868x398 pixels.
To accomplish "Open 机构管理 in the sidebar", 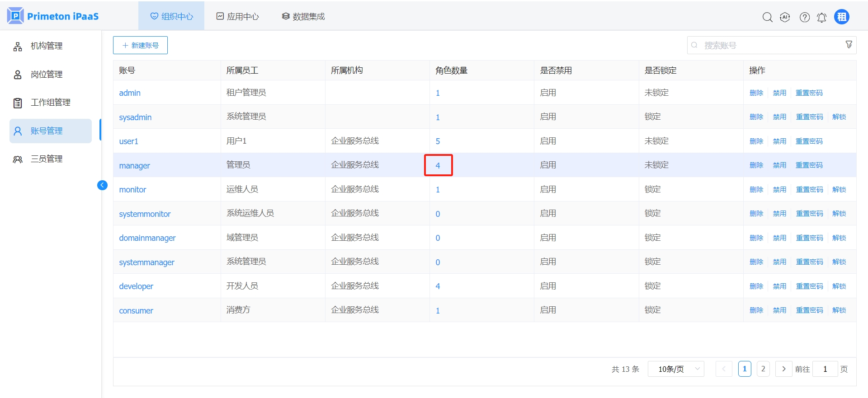I will click(x=47, y=46).
